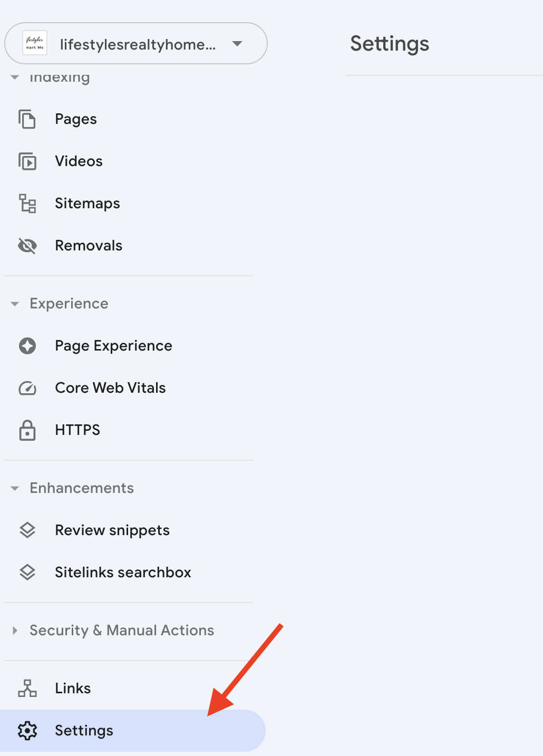The width and height of the screenshot is (543, 756).
Task: Click the Links network icon
Action: tap(27, 688)
